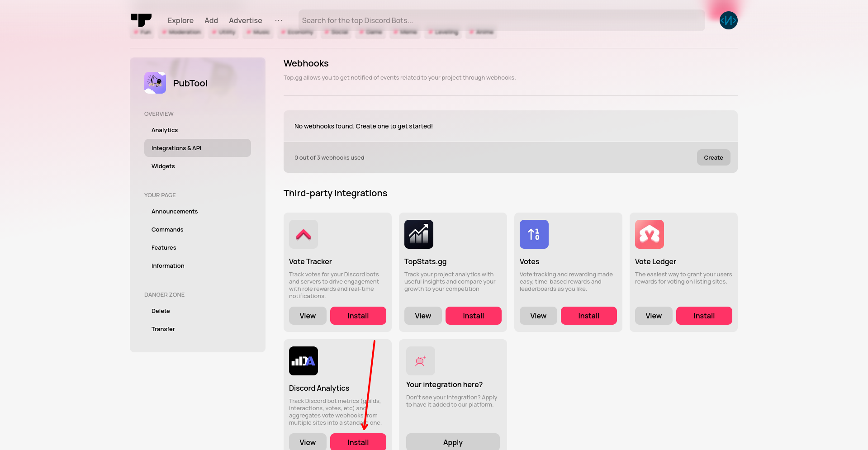Click the Vote Ledger icon
Viewport: 868px width, 450px height.
650,234
